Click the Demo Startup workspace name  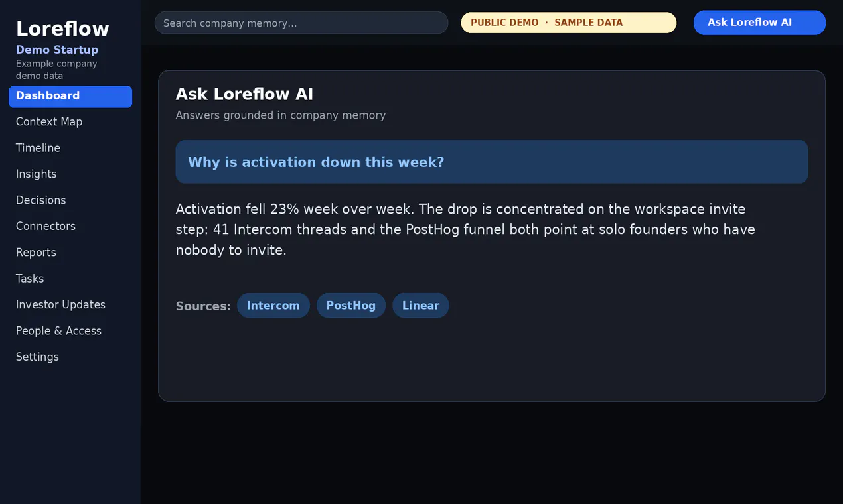[x=57, y=50]
